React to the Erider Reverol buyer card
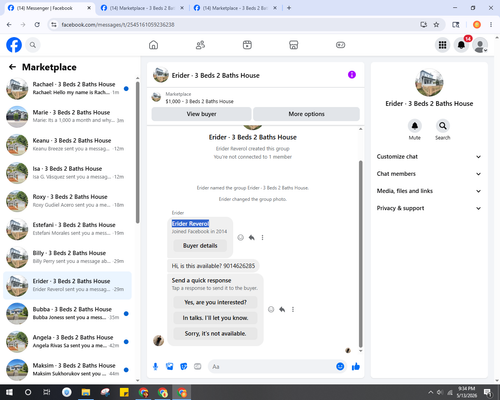Screen dimensions: 500x400 (240, 237)
